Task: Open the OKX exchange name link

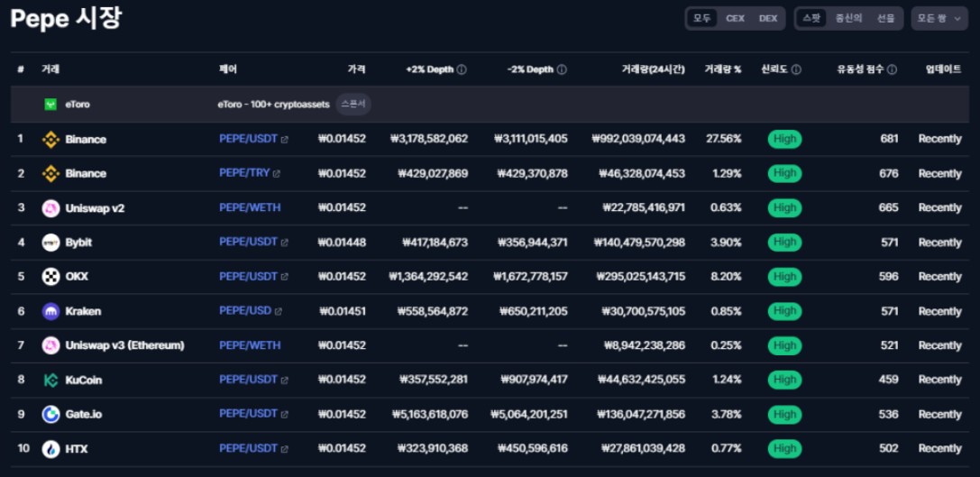Action: (77, 276)
